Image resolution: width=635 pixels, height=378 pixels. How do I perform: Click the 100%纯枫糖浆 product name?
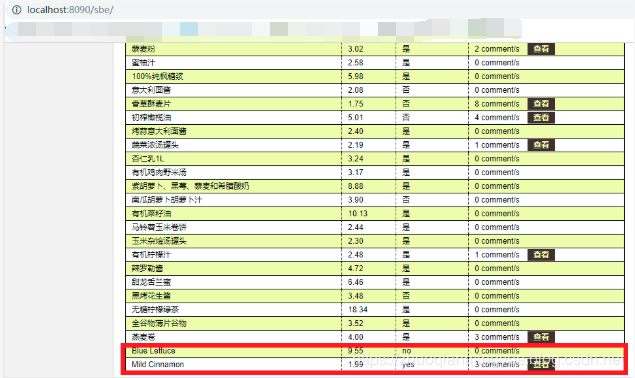pos(157,76)
